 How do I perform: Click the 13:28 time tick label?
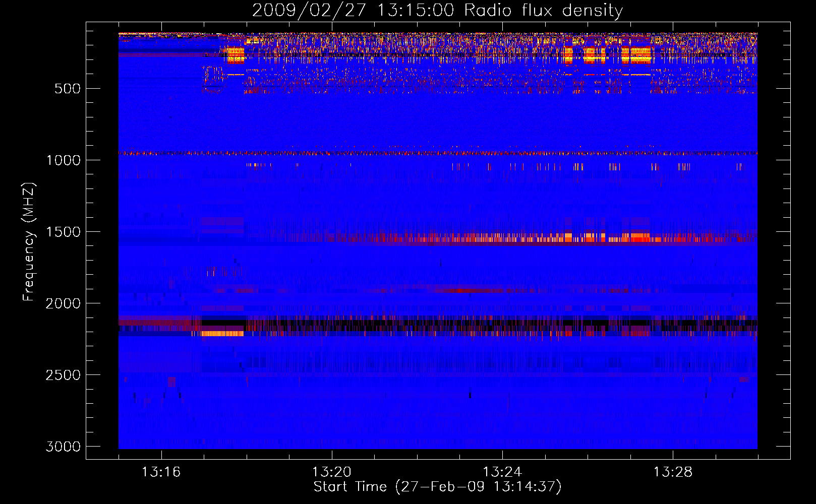coord(673,472)
